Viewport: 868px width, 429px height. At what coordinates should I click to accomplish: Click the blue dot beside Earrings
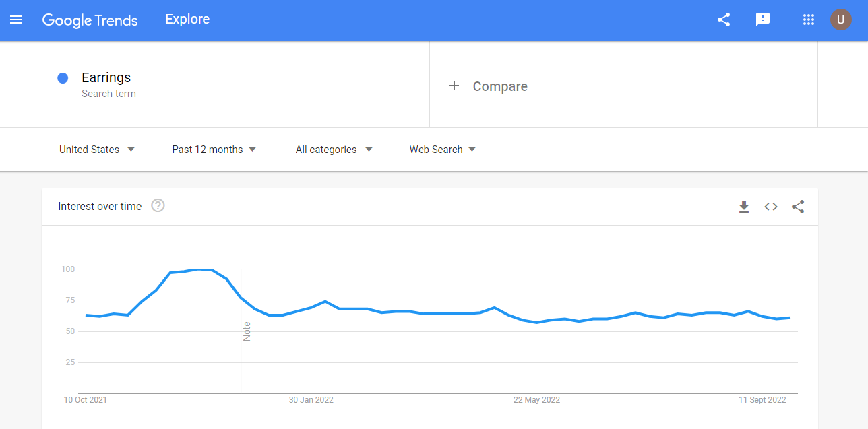pyautogui.click(x=63, y=78)
